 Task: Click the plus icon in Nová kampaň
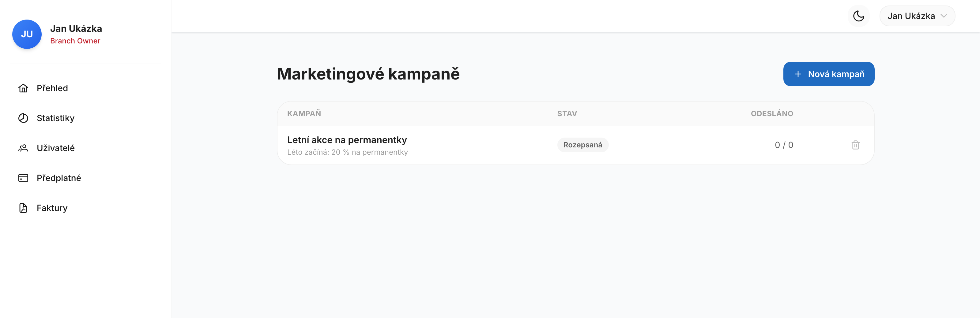798,74
